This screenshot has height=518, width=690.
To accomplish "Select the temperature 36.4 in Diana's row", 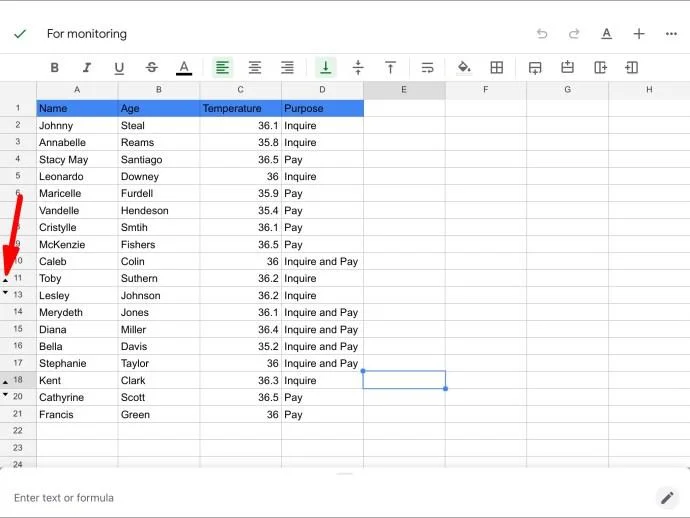I will coord(241,329).
